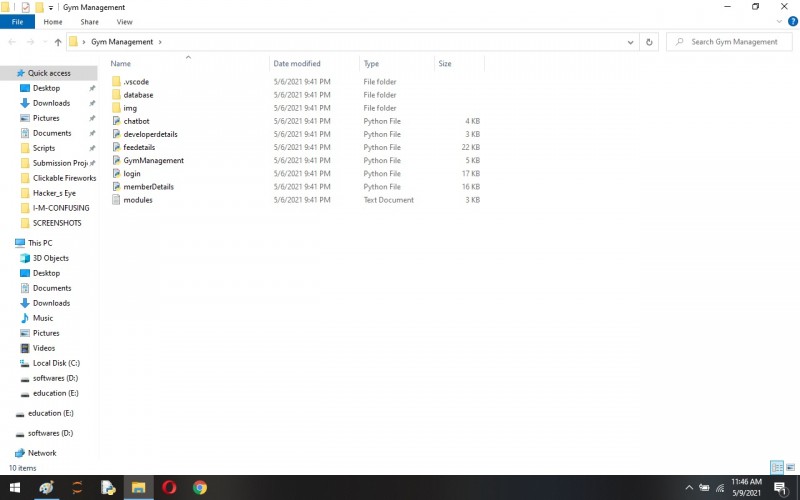
Task: Open the File menu
Action: pyautogui.click(x=17, y=22)
